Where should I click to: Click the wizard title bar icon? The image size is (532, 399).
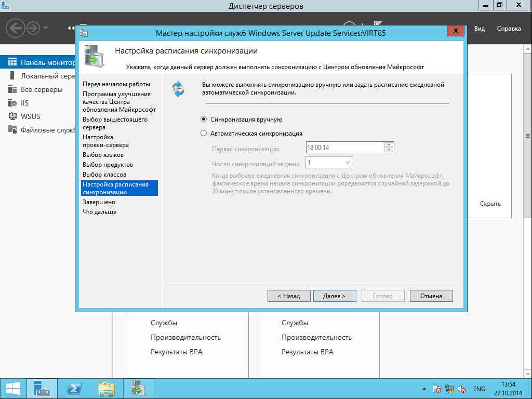pos(84,33)
